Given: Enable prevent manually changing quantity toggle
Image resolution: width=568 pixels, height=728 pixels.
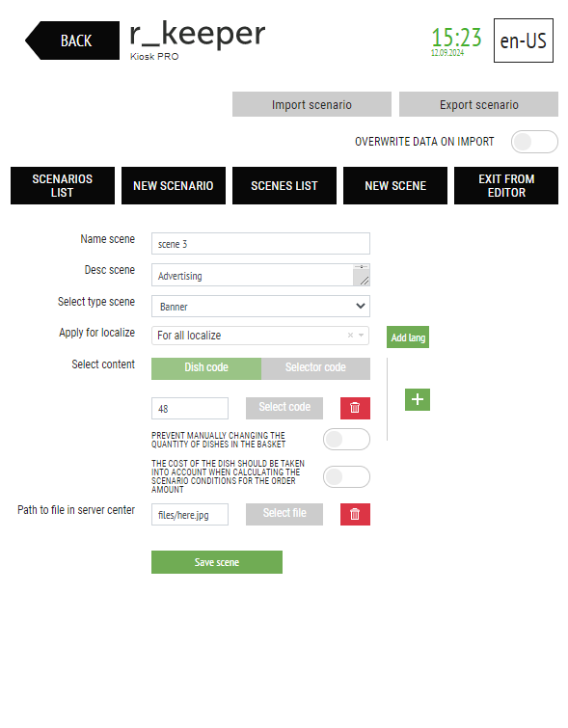Looking at the screenshot, I should point(346,440).
